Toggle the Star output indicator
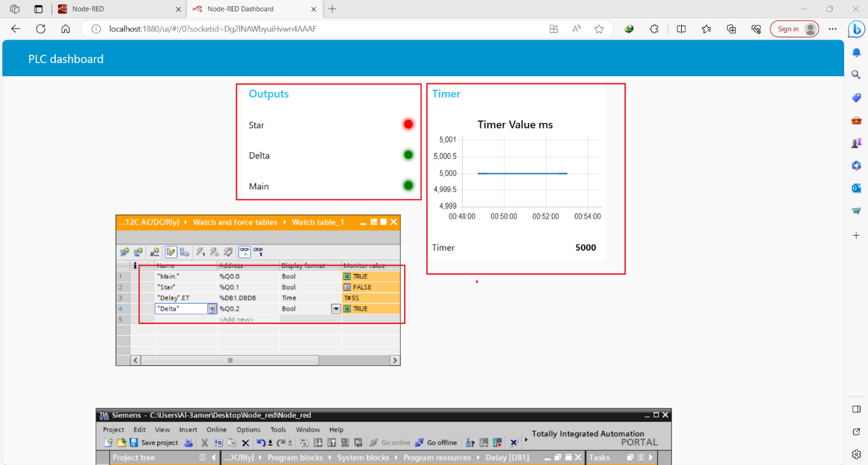The image size is (868, 465). pyautogui.click(x=408, y=125)
